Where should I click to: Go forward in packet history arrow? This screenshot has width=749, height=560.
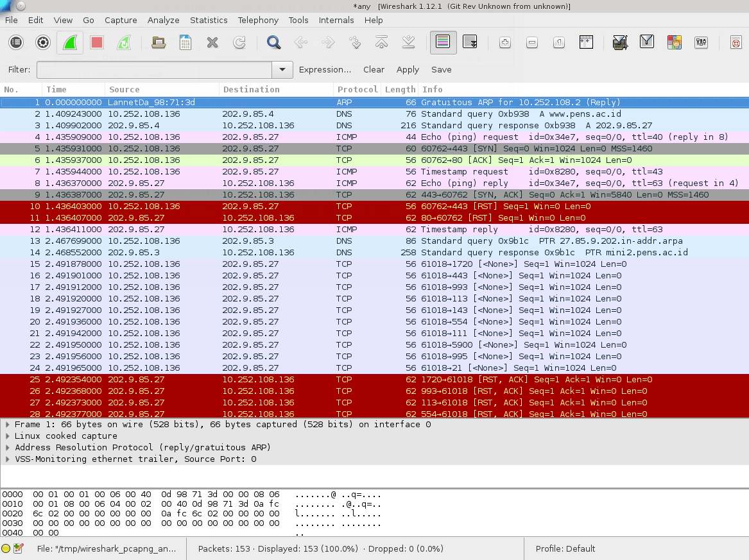pyautogui.click(x=328, y=42)
